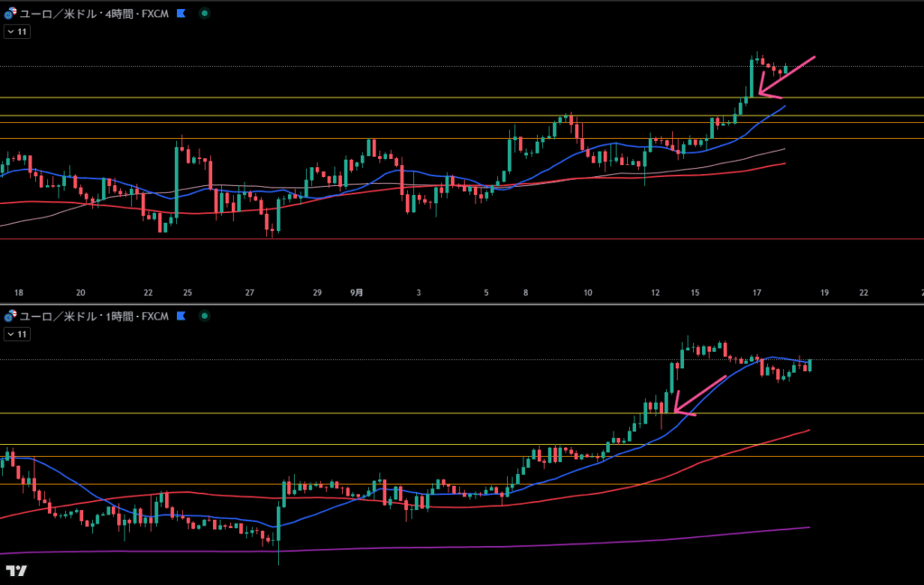
Task: Click date 17 on the 4-hour time axis
Action: [x=757, y=292]
